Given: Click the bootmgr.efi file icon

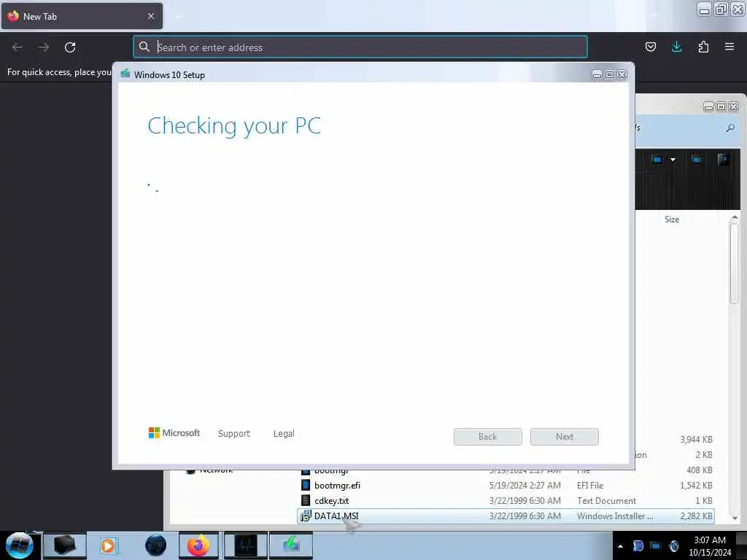Looking at the screenshot, I should 306,485.
